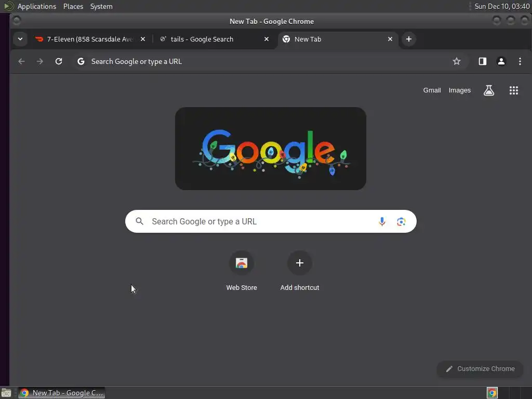
Task: Open a new tab with the plus button
Action: 409,39
